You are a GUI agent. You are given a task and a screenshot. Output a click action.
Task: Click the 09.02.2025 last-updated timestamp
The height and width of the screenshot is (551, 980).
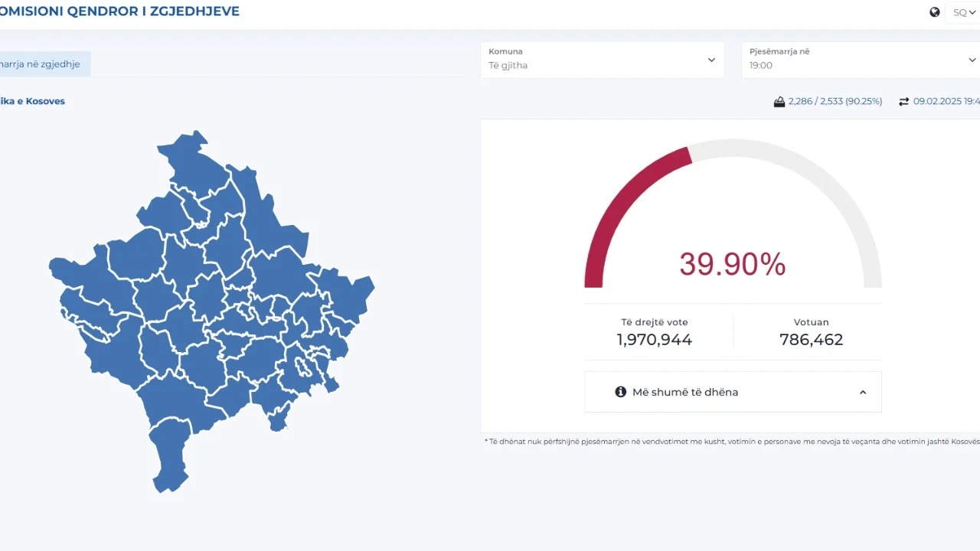coord(946,101)
